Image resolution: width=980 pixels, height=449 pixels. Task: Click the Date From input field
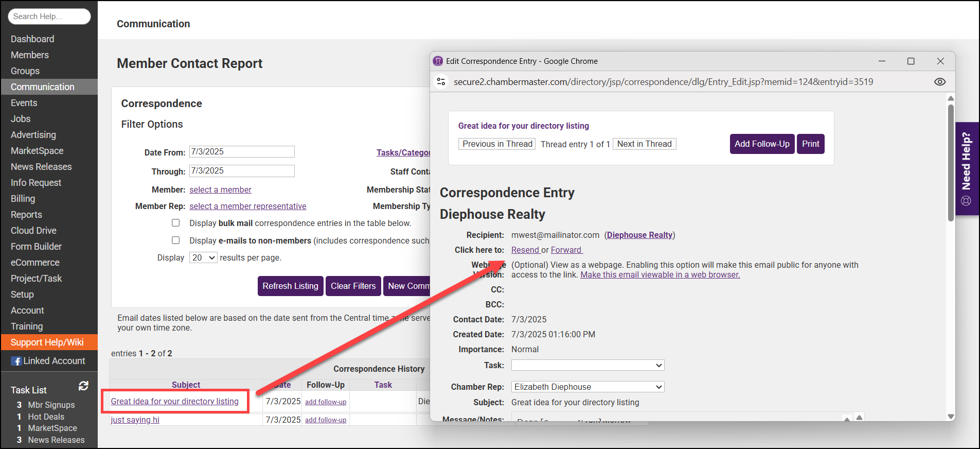(x=242, y=152)
